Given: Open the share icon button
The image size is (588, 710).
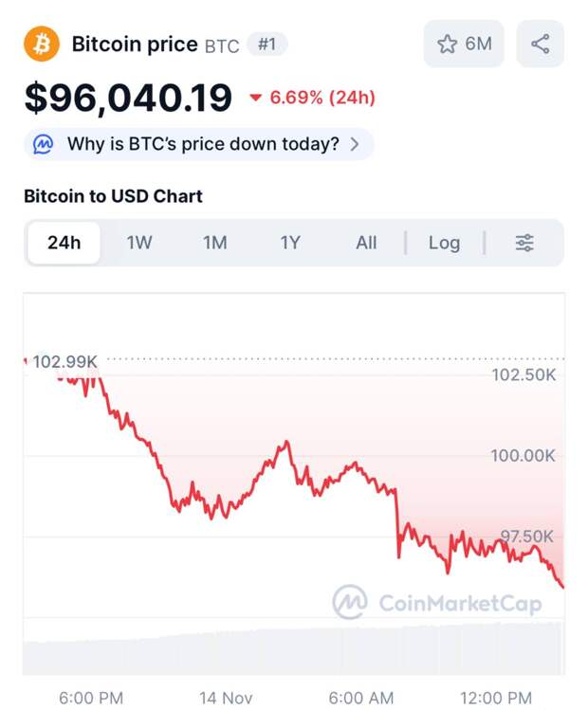Looking at the screenshot, I should (x=540, y=44).
